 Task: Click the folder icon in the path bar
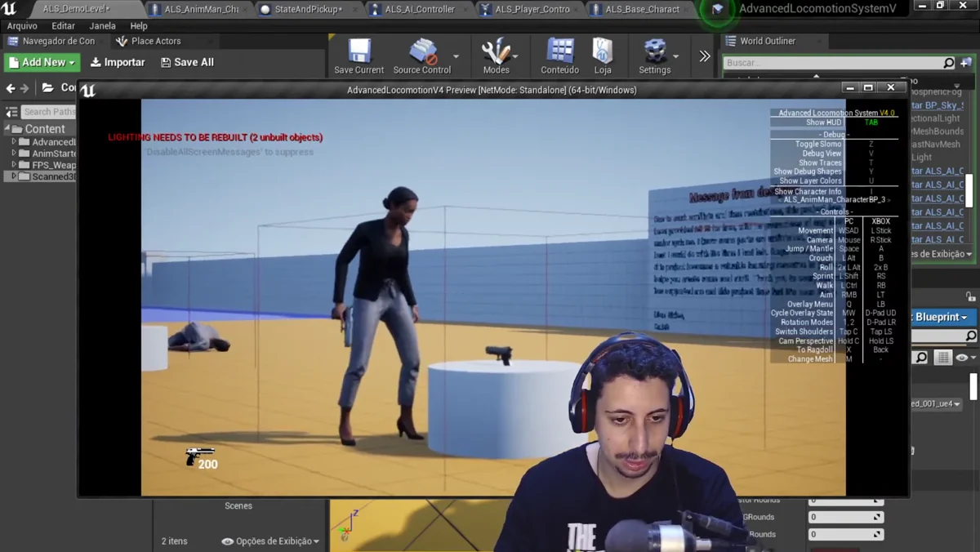tap(48, 88)
